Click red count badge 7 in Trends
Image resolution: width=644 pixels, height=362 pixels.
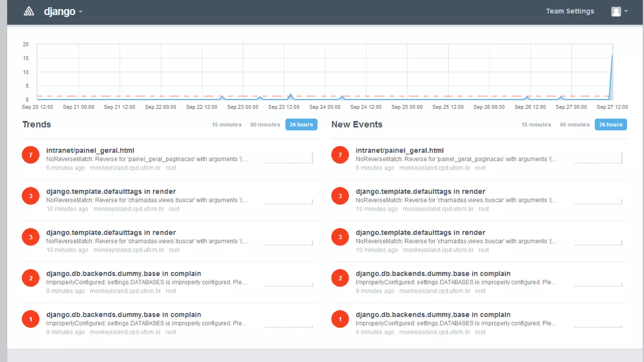(31, 155)
